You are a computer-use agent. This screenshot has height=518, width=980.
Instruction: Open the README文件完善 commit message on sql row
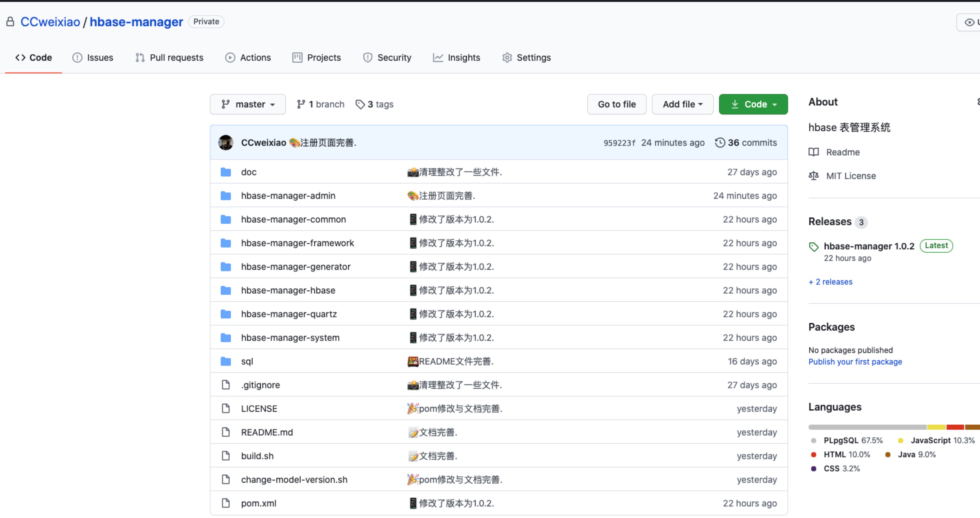tap(450, 361)
